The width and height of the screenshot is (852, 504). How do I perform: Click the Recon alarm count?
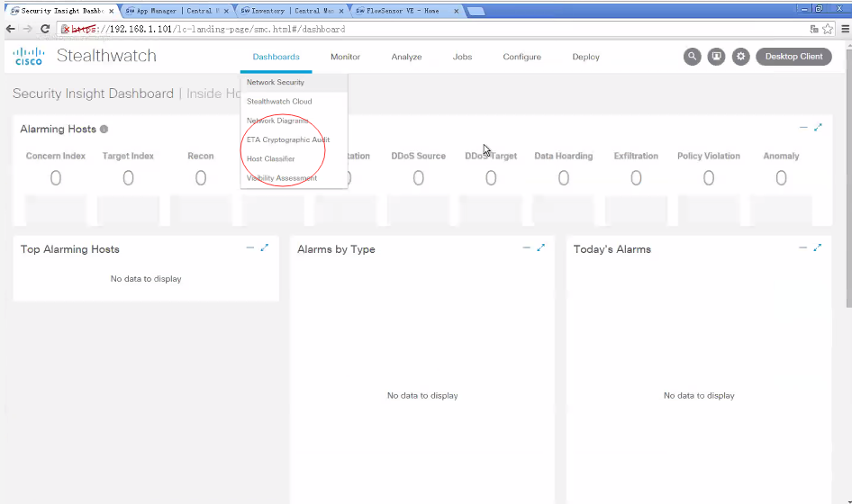[x=201, y=178]
